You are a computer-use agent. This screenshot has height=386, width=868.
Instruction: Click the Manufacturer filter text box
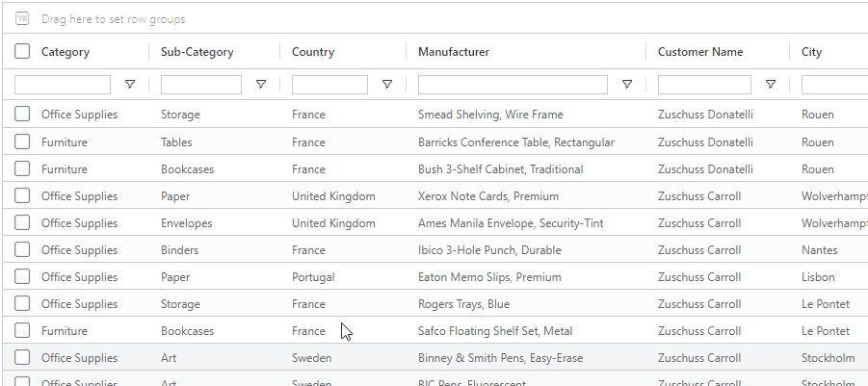coord(513,85)
